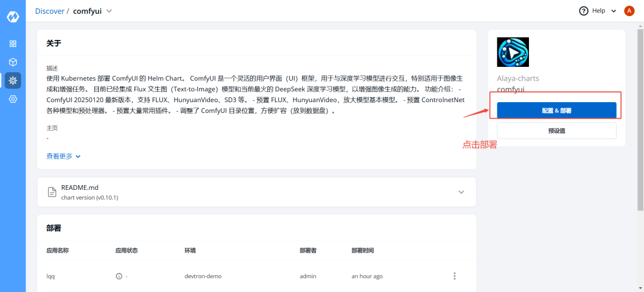Expand the README.md section chevron
The image size is (644, 292).
tap(461, 192)
